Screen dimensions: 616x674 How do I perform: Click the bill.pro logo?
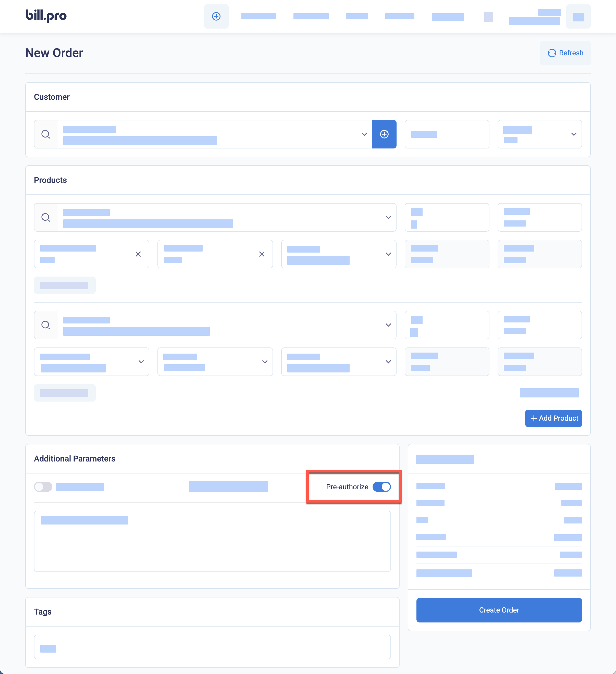(x=46, y=16)
